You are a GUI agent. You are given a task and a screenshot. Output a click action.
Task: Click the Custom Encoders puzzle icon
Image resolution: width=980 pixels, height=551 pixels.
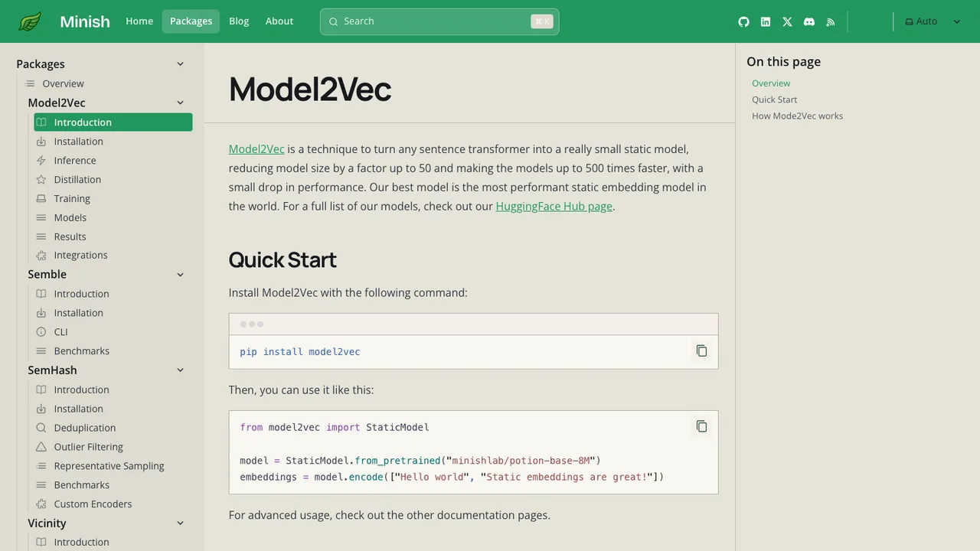point(41,504)
